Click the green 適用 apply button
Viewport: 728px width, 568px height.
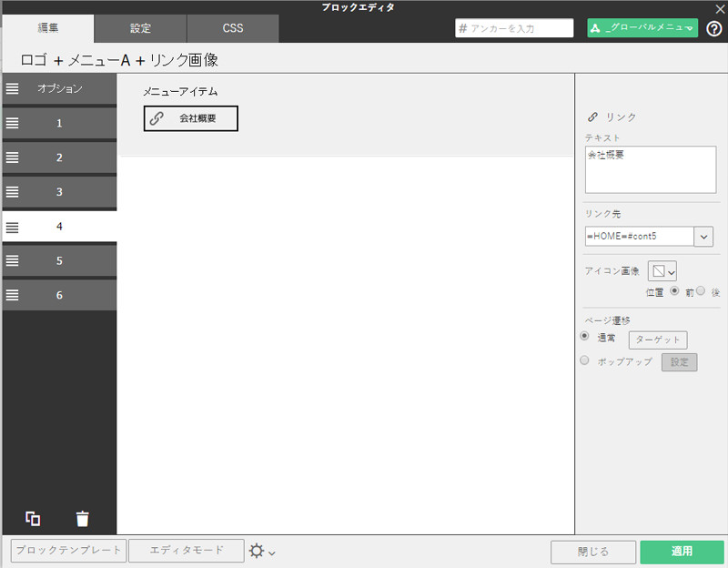coord(682,552)
